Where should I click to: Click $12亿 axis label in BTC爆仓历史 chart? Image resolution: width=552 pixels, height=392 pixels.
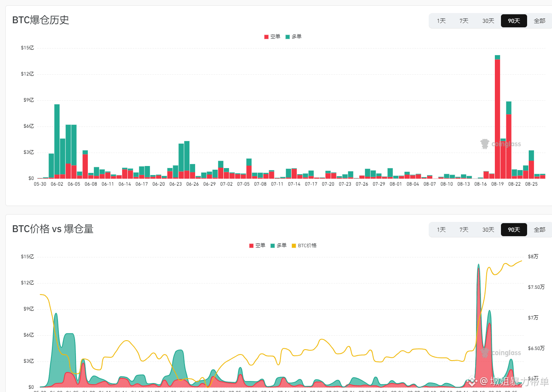point(27,74)
